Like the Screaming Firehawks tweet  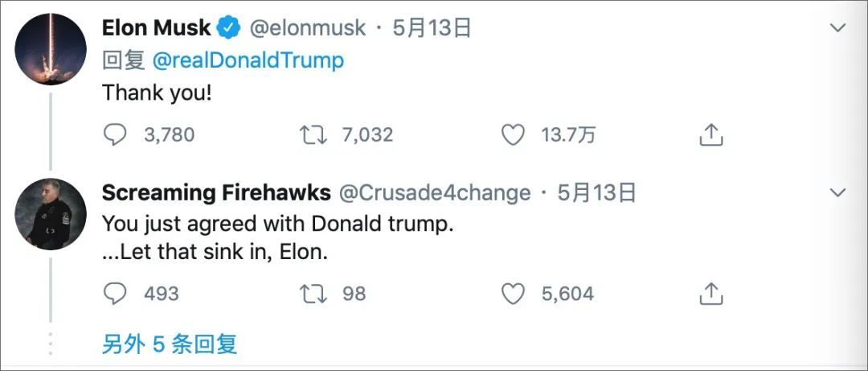click(513, 294)
